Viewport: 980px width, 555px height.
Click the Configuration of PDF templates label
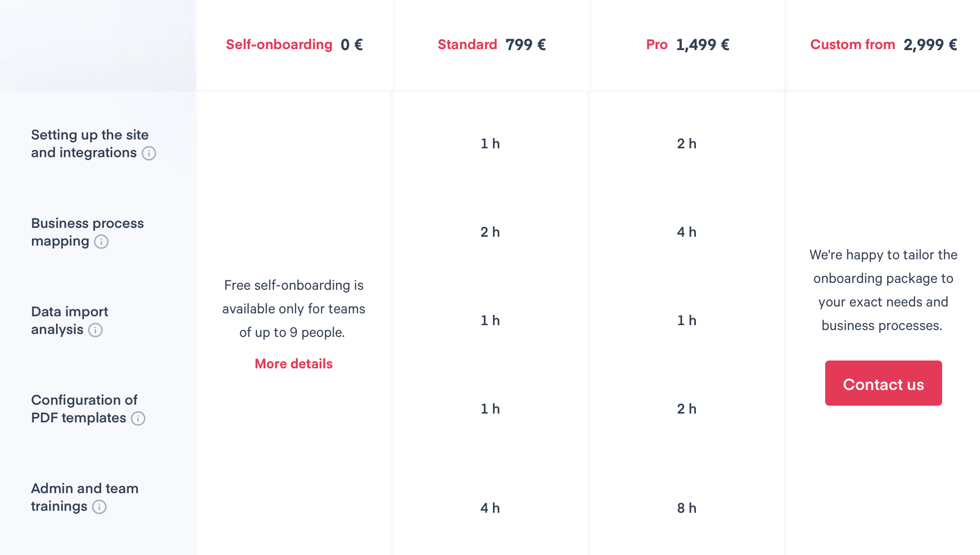pos(84,409)
